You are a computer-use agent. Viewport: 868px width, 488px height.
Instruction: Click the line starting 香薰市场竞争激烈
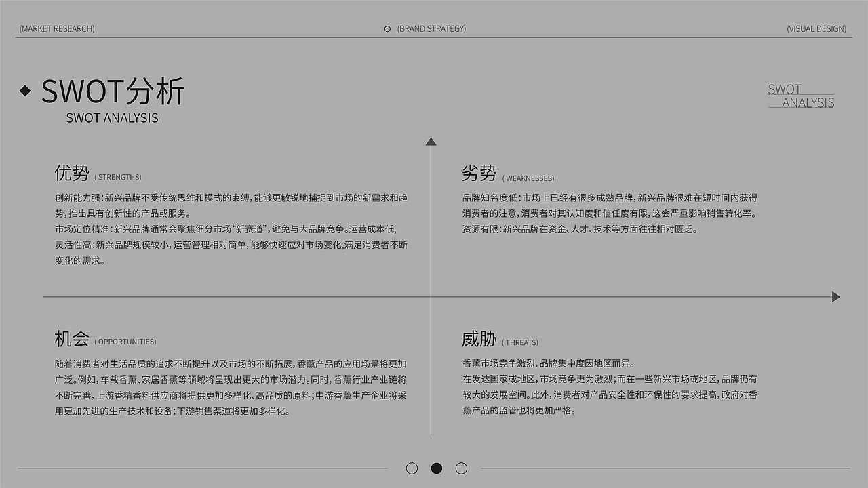click(x=549, y=363)
